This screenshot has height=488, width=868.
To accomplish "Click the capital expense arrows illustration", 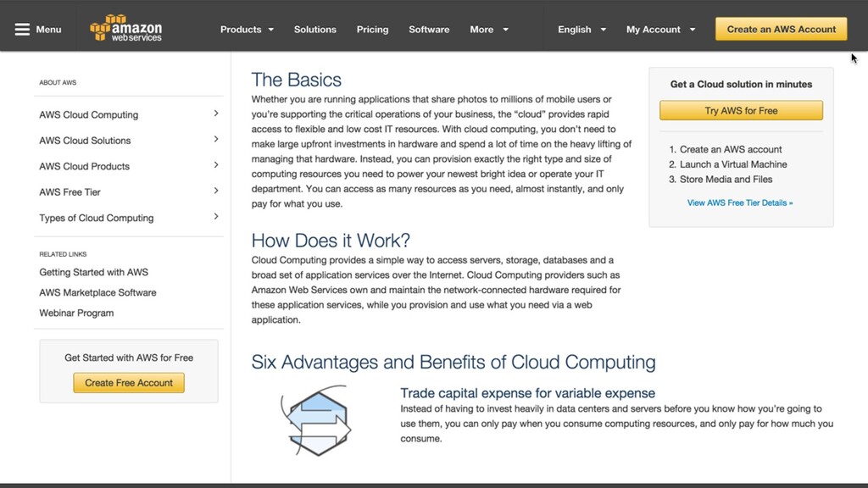I will coord(316,421).
